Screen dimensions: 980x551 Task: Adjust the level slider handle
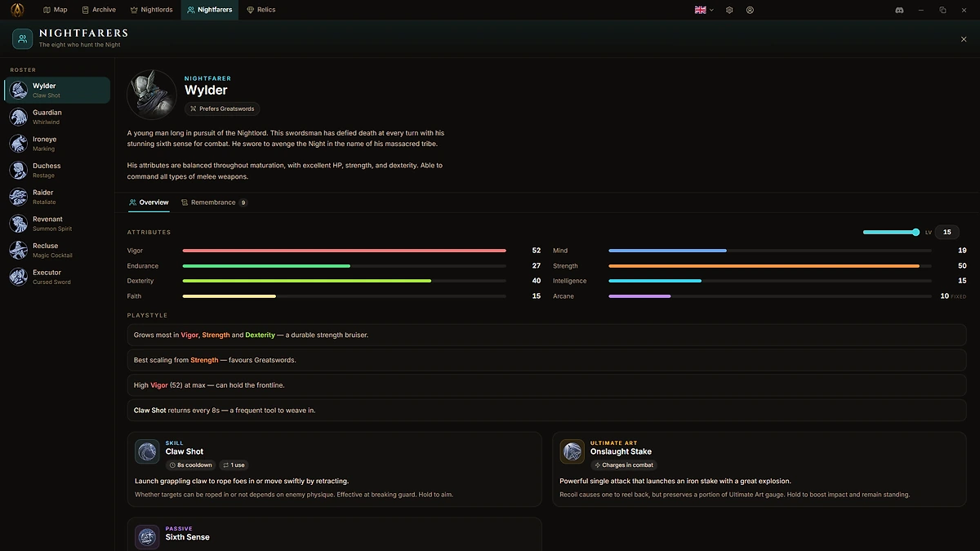point(915,233)
